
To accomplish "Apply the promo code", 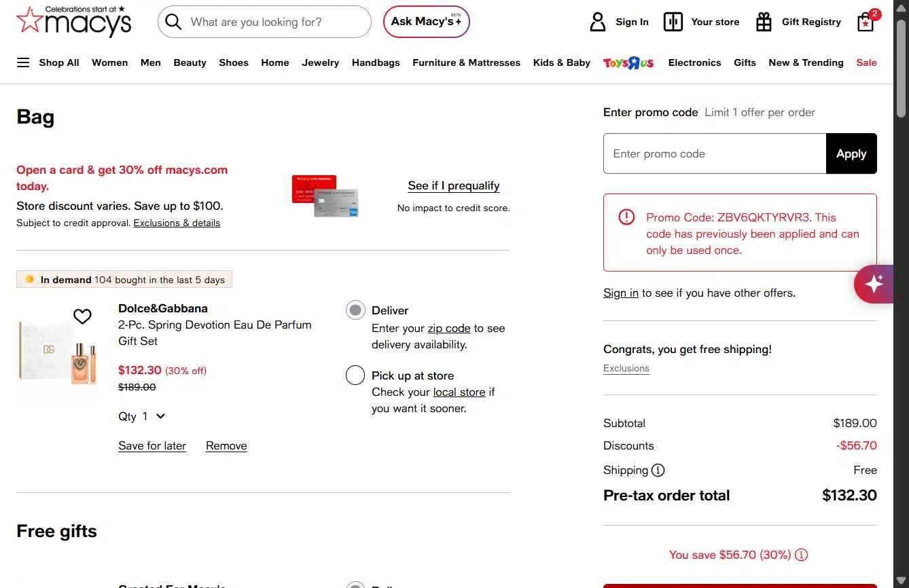I will (851, 153).
